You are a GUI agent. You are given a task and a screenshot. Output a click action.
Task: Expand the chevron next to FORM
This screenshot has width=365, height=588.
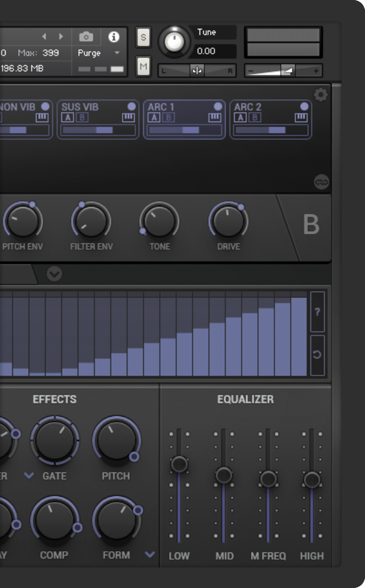coord(150,554)
